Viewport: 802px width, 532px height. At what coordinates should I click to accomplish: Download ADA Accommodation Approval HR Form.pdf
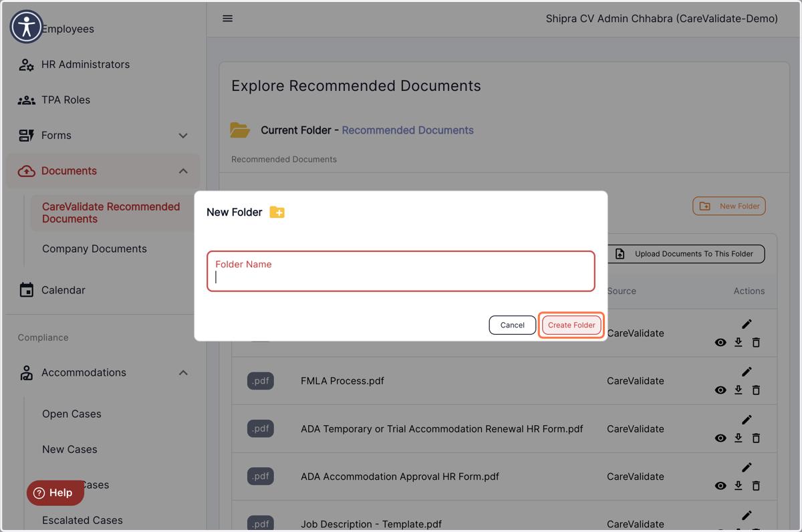tap(738, 485)
